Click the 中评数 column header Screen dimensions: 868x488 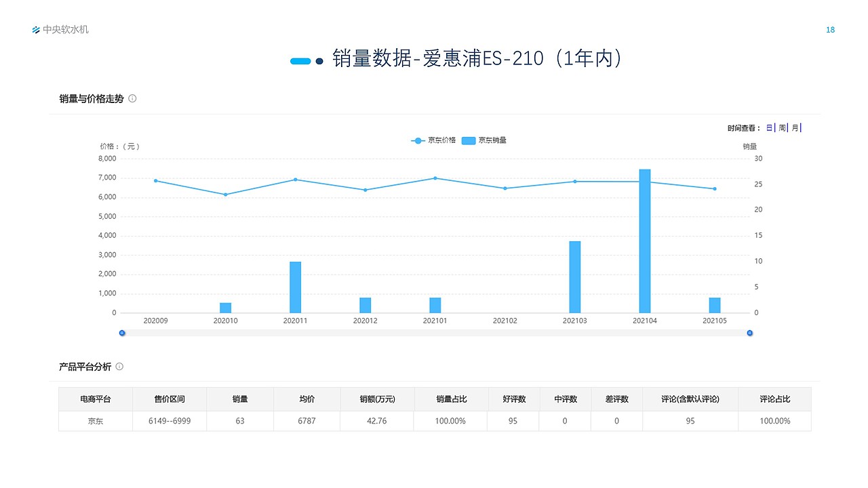[x=566, y=399]
